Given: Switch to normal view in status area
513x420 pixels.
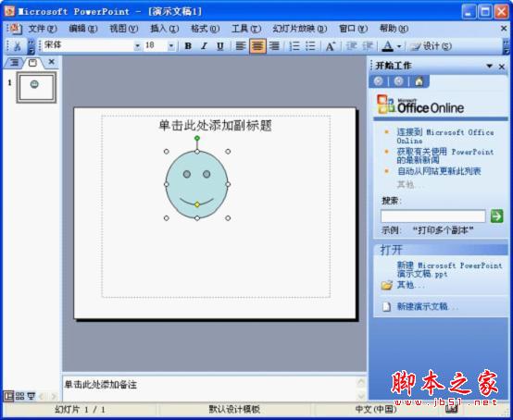Looking at the screenshot, I should click(x=8, y=396).
